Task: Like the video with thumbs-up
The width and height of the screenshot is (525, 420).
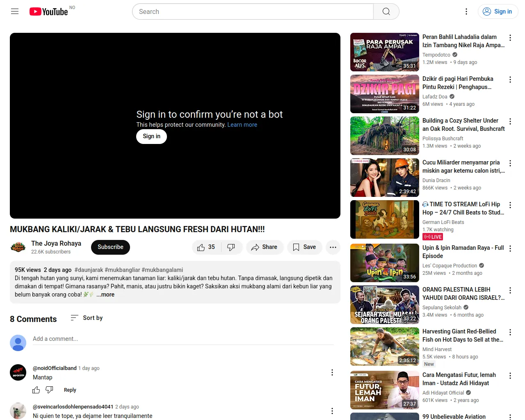Action: click(x=206, y=247)
